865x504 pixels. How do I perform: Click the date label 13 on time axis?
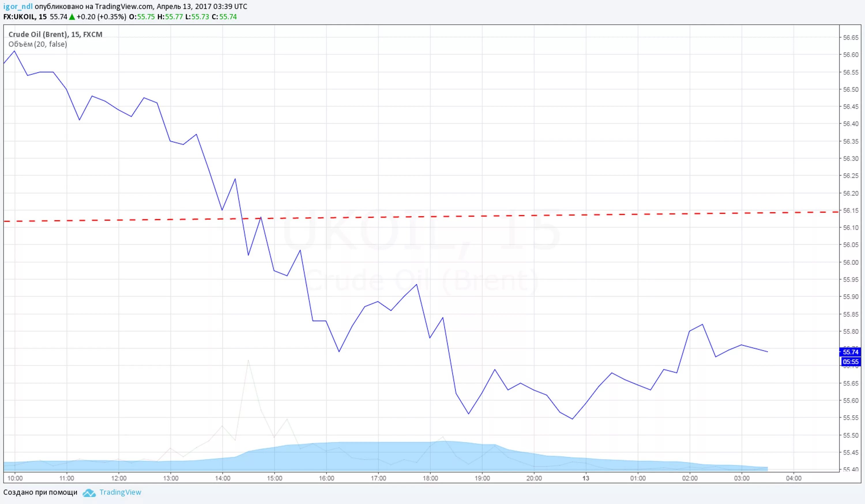(x=586, y=478)
